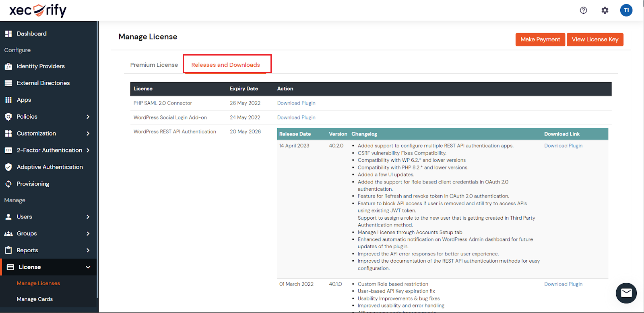Click the sidebar vertical scrollbar
Viewport: 644px width, 313px height.
(x=97, y=159)
